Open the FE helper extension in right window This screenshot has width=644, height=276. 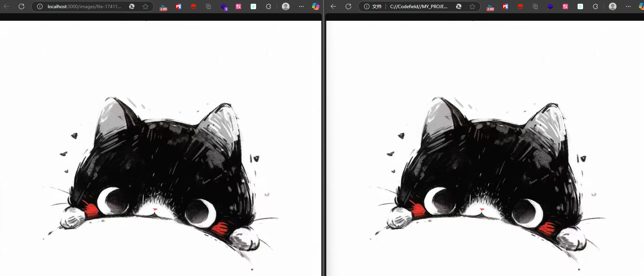(505, 6)
